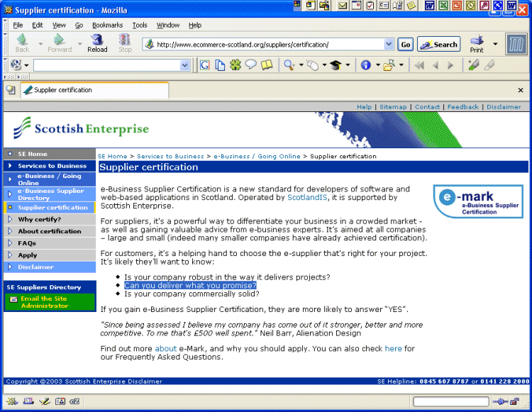
Task: Open IRC chat icon in status bar
Action: 74,401
